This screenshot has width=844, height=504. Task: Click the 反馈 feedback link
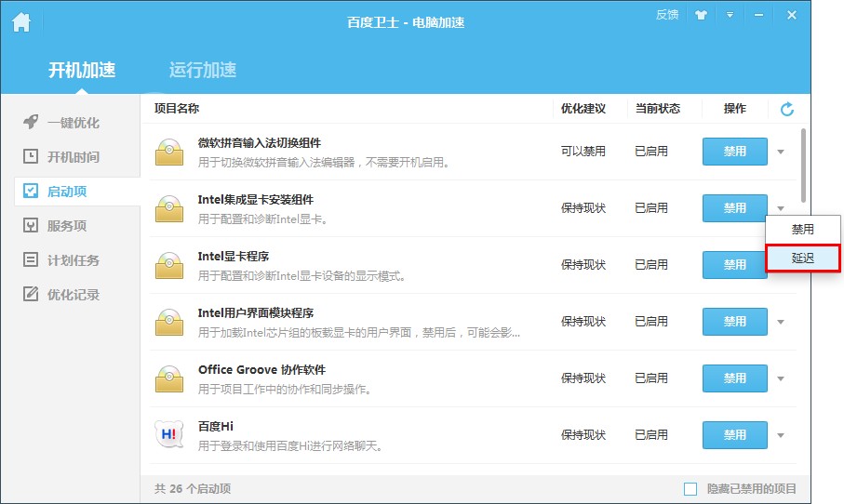pos(667,15)
